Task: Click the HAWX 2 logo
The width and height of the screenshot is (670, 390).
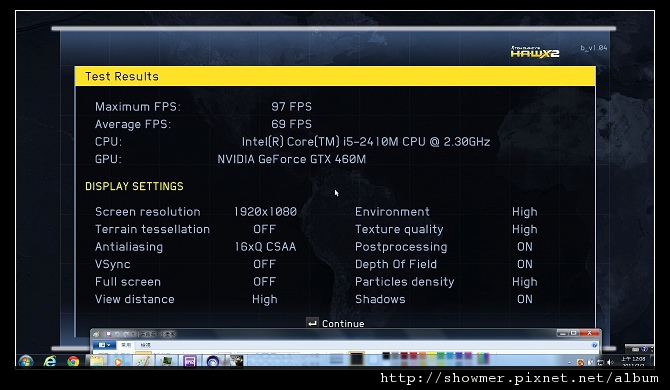Action: click(535, 52)
